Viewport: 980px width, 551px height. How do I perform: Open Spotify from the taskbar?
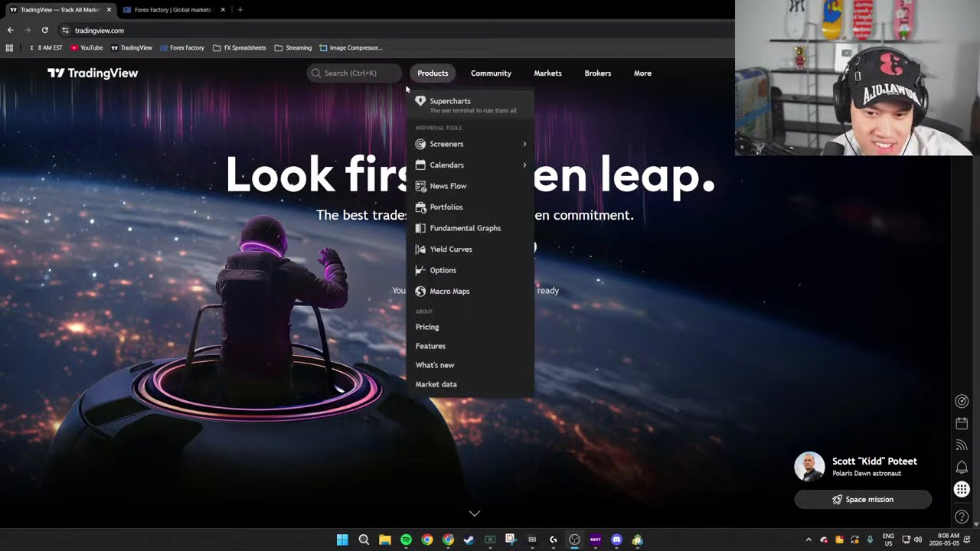406,540
